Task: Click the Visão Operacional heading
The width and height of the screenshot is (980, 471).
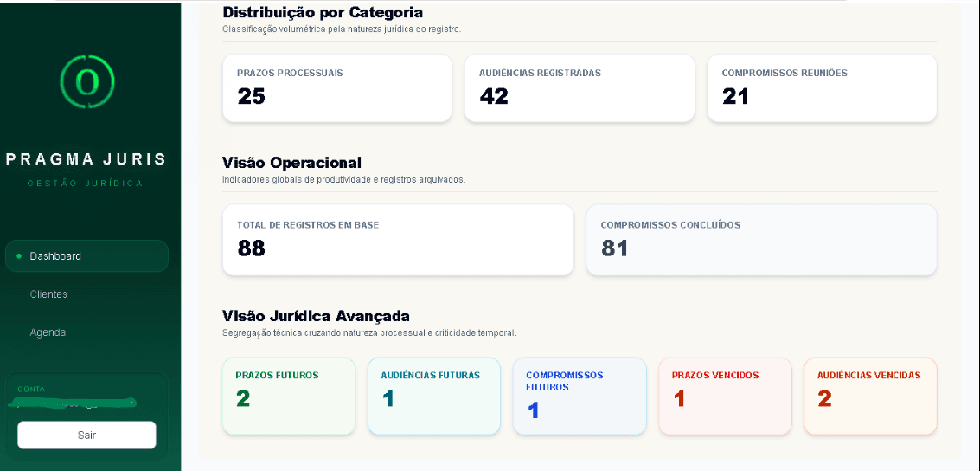Action: click(x=291, y=163)
